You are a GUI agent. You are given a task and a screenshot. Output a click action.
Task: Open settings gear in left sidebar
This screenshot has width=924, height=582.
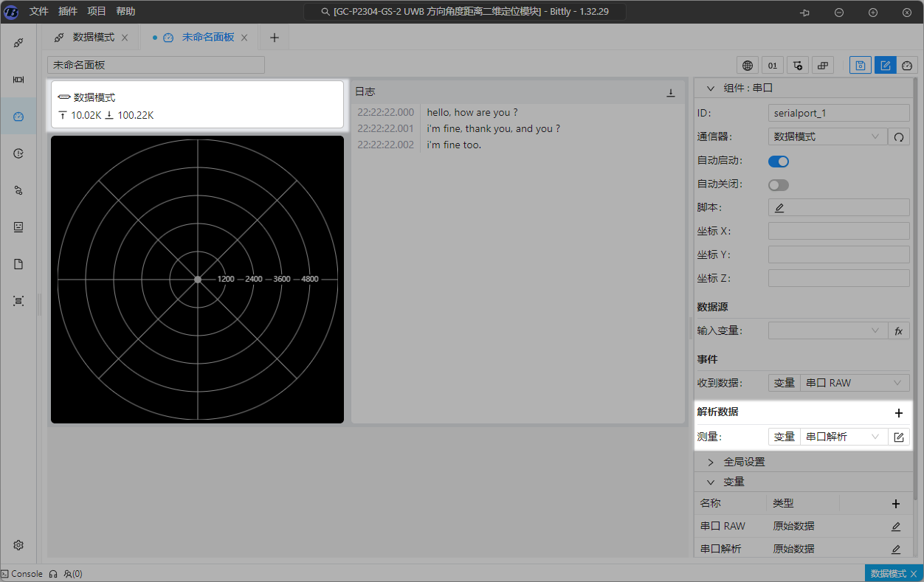tap(18, 545)
